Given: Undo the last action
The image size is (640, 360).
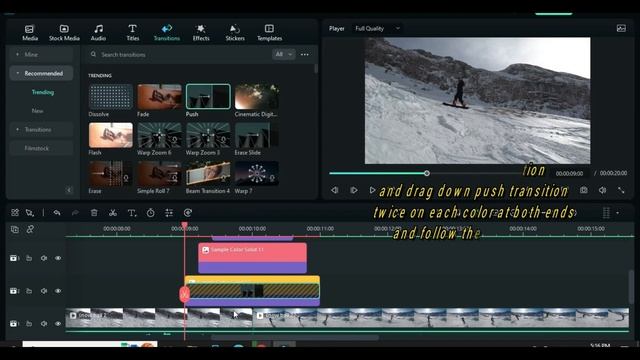Looking at the screenshot, I should coord(57,212).
